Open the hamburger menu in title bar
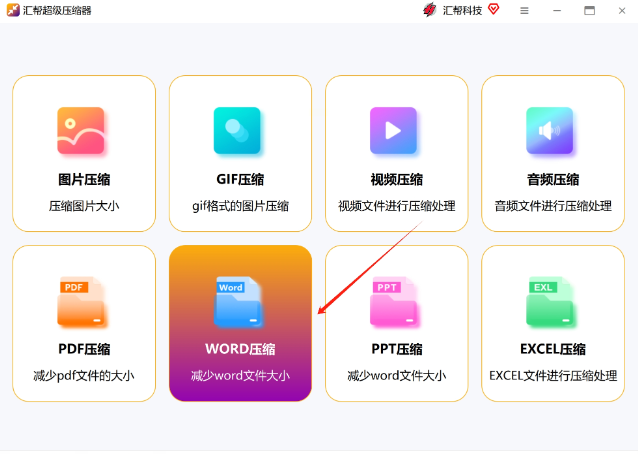 (x=524, y=11)
